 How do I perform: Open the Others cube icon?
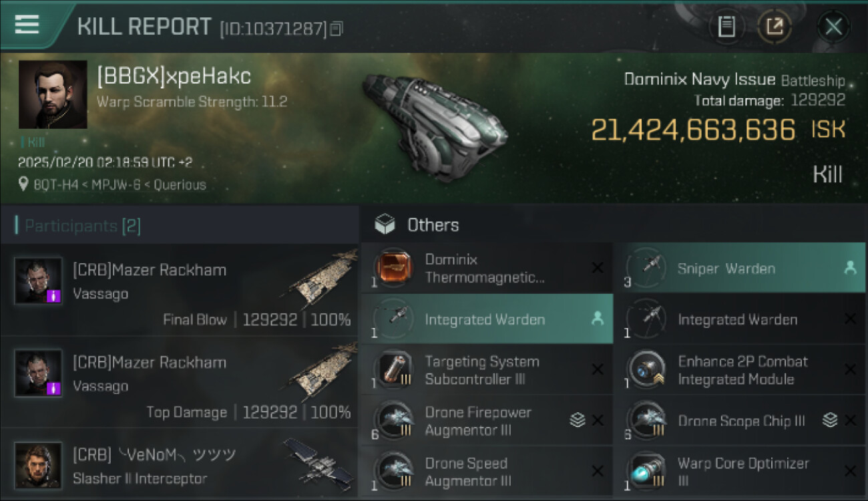tap(385, 225)
